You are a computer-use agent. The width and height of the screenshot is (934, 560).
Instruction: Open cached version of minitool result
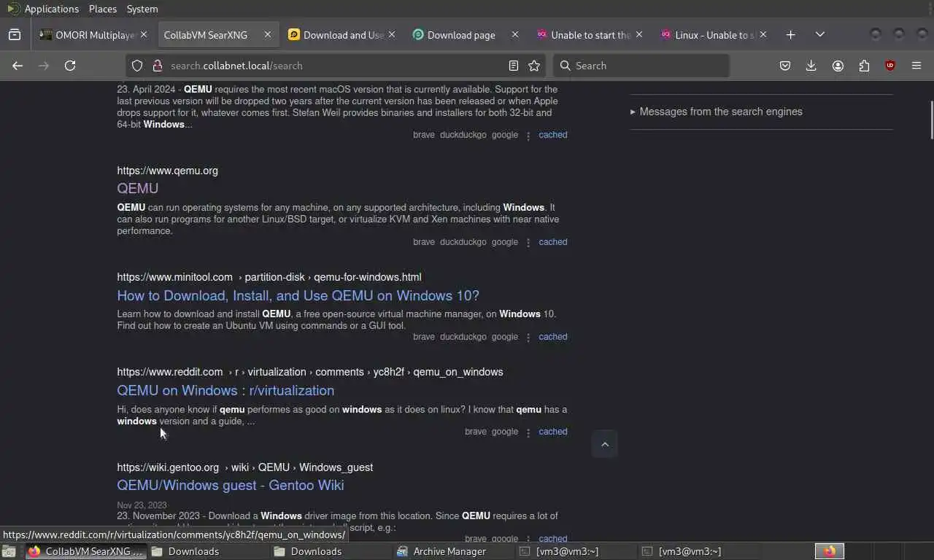(x=552, y=337)
